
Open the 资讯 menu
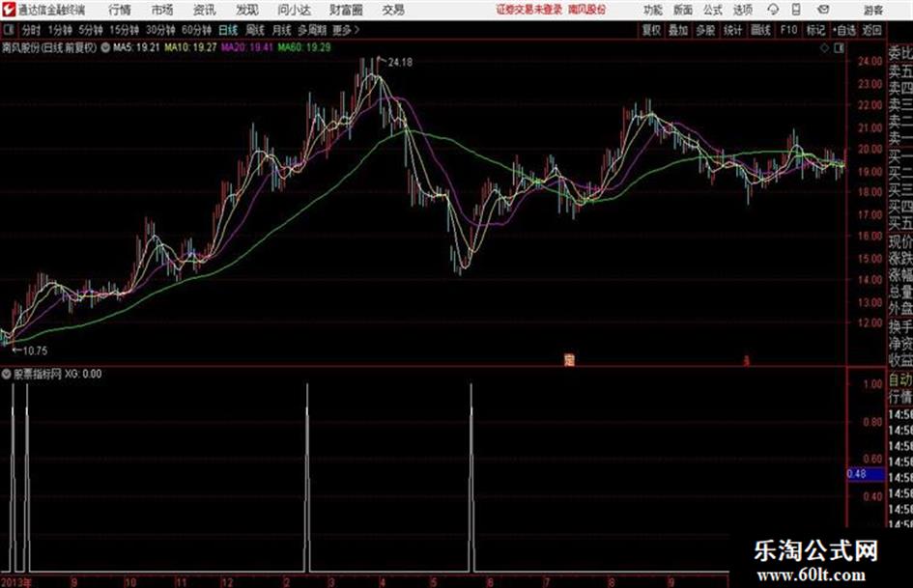pyautogui.click(x=205, y=10)
